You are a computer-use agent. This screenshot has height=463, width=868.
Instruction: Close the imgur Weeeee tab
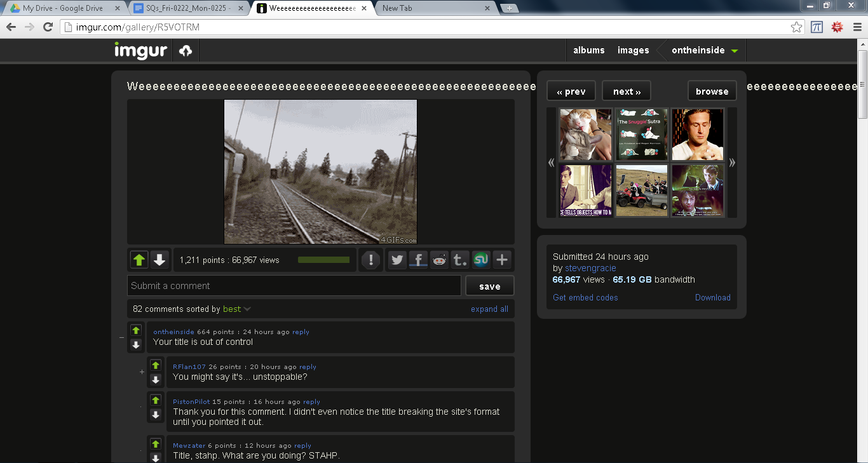coord(363,8)
